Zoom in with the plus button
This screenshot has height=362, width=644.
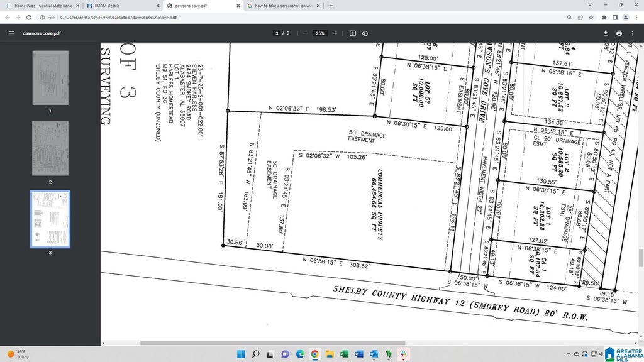coord(335,33)
